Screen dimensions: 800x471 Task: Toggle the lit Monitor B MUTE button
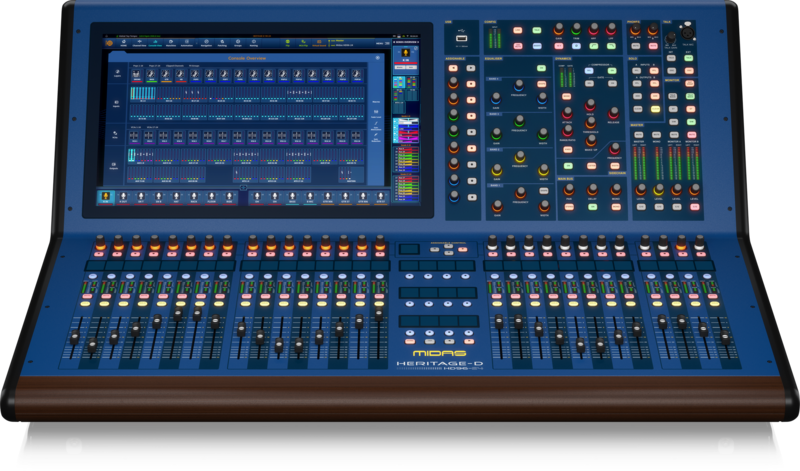(691, 135)
